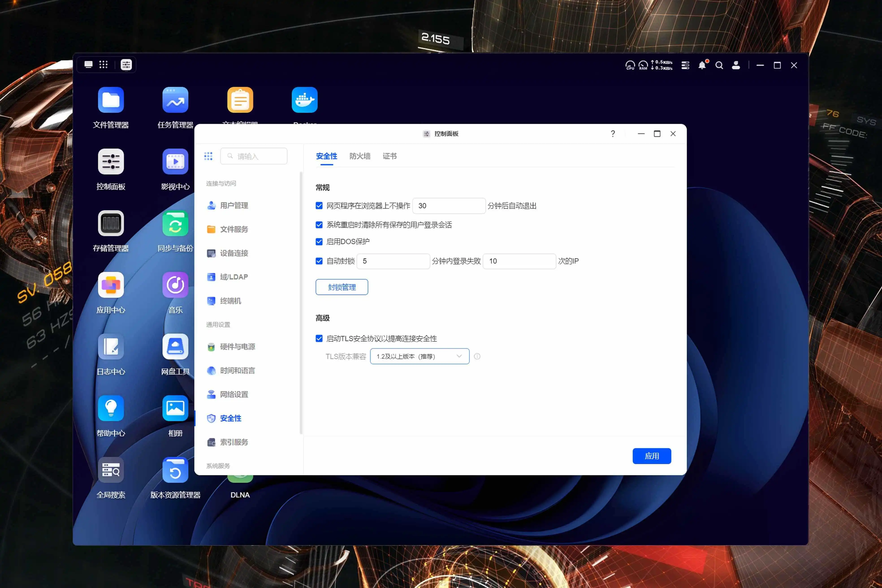Open 帮助中心 lightbulb icon
Screen dimensions: 882x588
tap(111, 408)
